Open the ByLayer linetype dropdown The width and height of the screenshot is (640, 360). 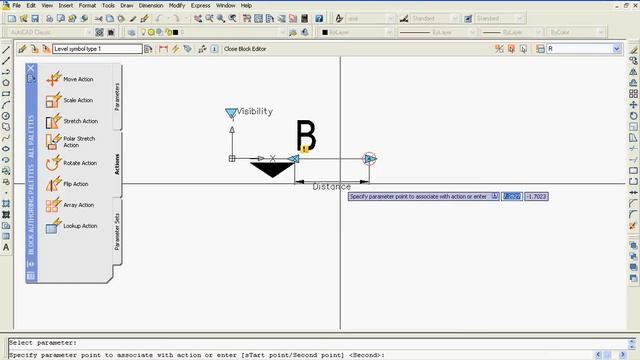tap(472, 32)
